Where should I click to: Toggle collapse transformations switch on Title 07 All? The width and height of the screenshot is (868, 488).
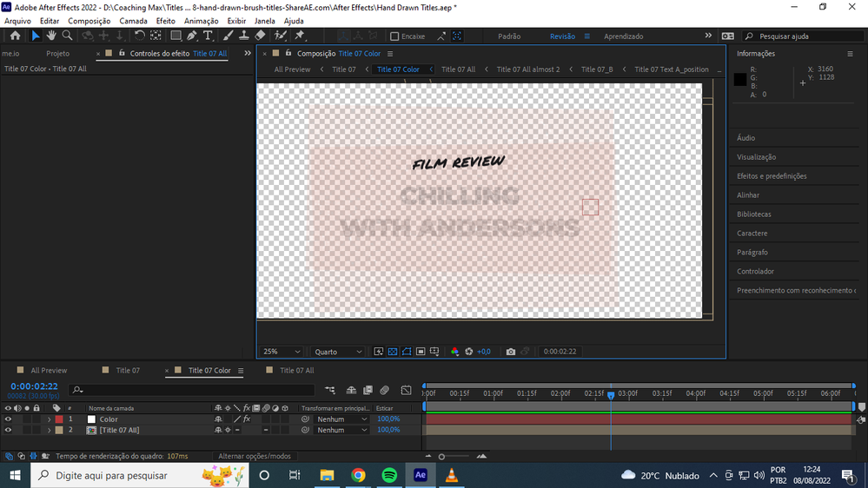(x=228, y=430)
